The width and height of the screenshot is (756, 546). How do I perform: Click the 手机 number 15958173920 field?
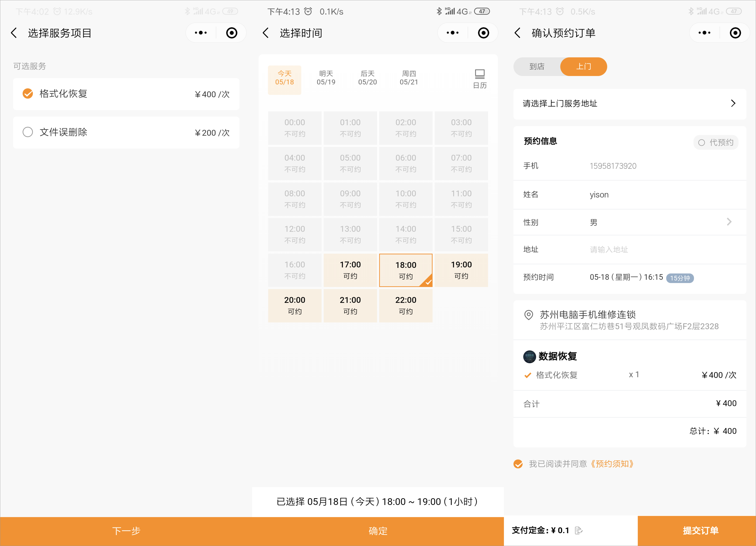tap(613, 166)
